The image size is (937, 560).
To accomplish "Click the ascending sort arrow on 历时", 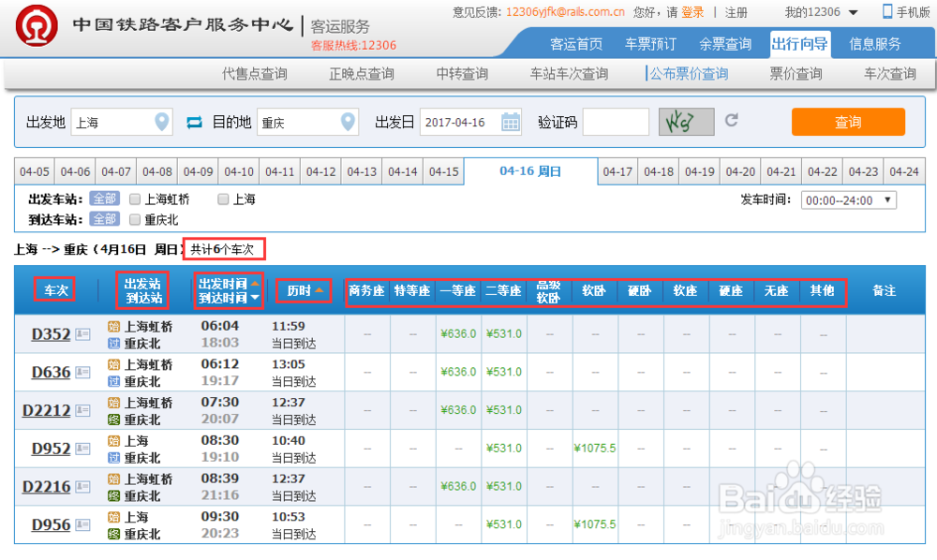I will click(x=320, y=289).
